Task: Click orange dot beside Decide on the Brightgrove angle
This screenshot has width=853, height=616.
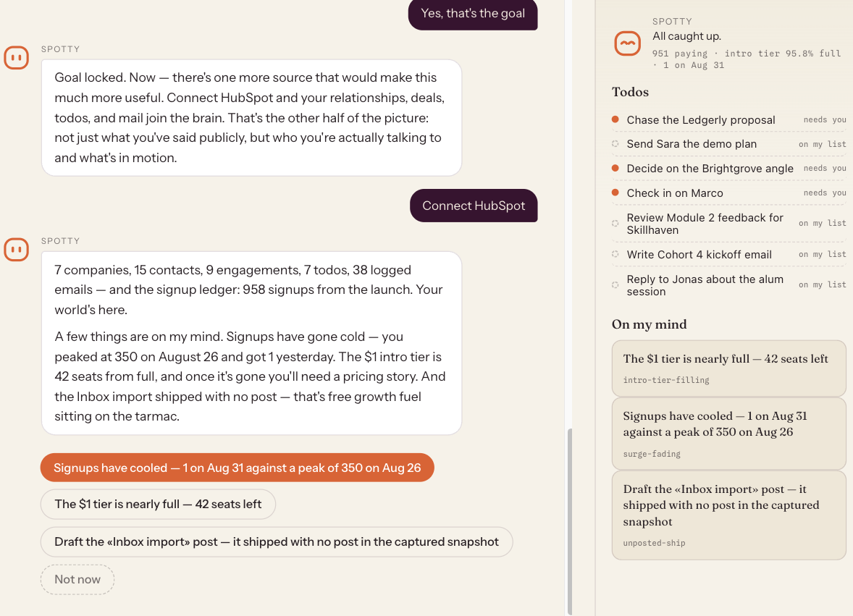Action: pos(615,169)
